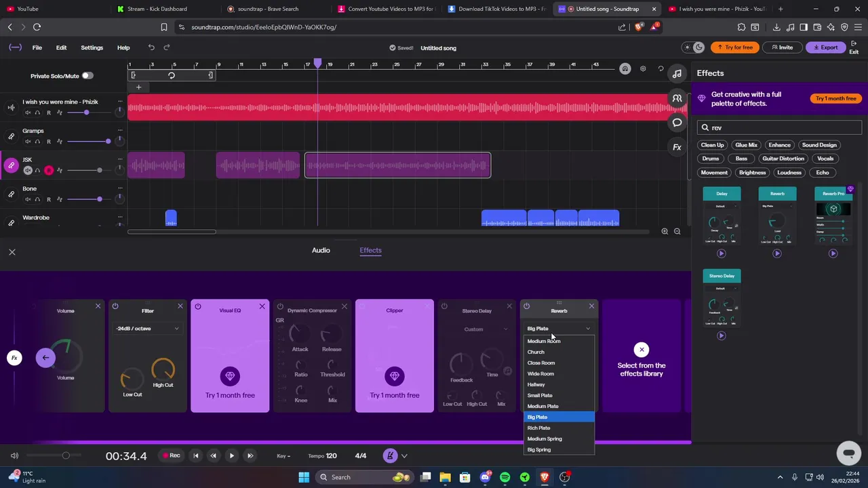Click the Rec record button

(x=172, y=455)
